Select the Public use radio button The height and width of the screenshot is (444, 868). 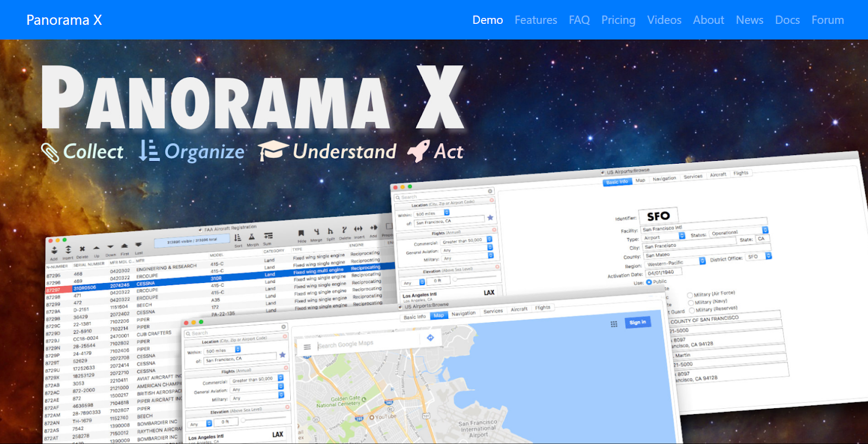pos(649,282)
